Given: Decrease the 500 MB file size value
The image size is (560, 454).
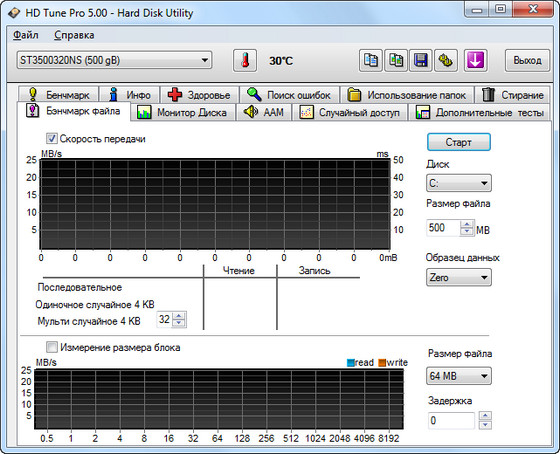Looking at the screenshot, I should coord(467,231).
